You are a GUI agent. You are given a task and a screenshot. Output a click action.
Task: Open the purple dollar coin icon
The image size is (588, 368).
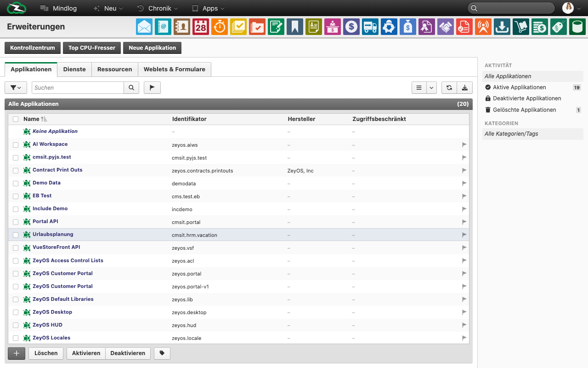tap(351, 27)
